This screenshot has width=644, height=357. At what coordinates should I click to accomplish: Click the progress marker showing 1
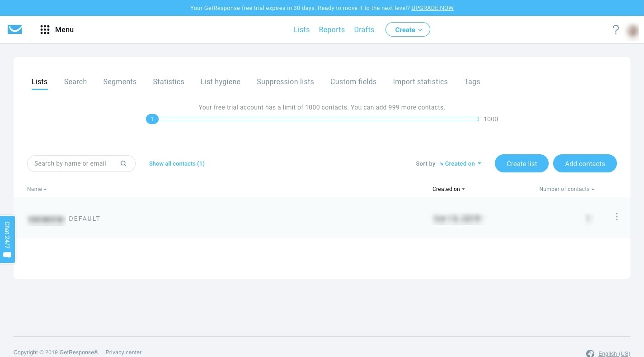(x=152, y=119)
